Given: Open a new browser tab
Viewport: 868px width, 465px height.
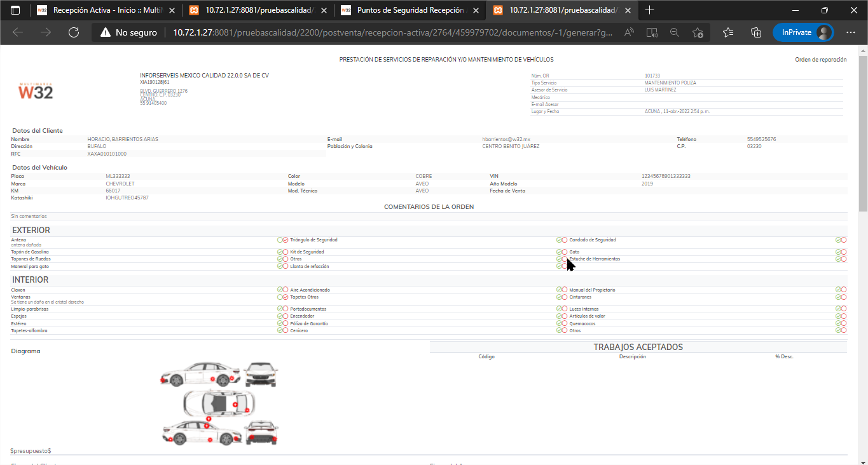Looking at the screenshot, I should click(x=649, y=10).
